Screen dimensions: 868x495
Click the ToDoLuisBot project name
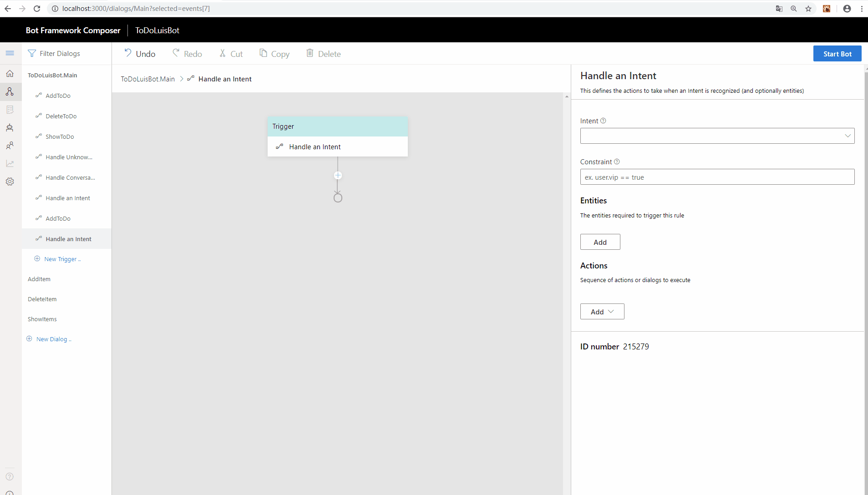(x=157, y=30)
